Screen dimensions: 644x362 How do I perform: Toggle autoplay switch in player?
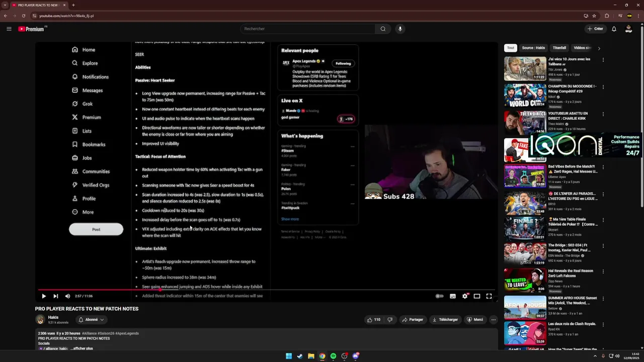click(439, 296)
